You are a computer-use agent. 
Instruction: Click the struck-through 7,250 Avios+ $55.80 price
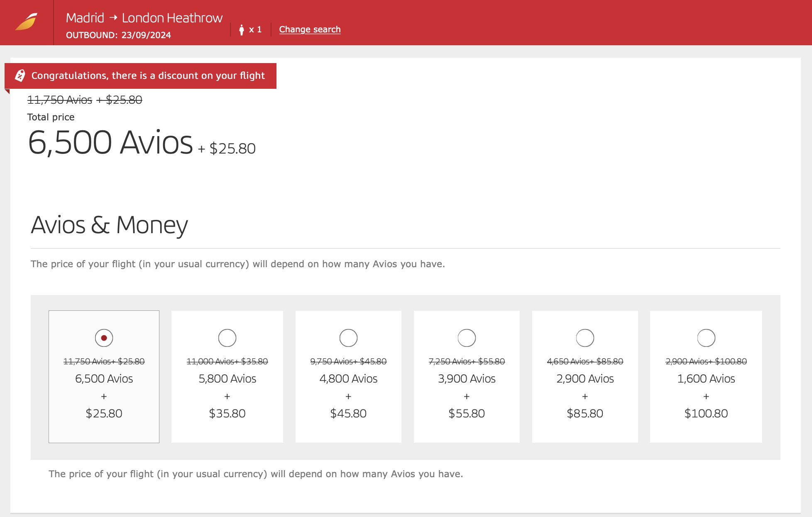click(467, 361)
